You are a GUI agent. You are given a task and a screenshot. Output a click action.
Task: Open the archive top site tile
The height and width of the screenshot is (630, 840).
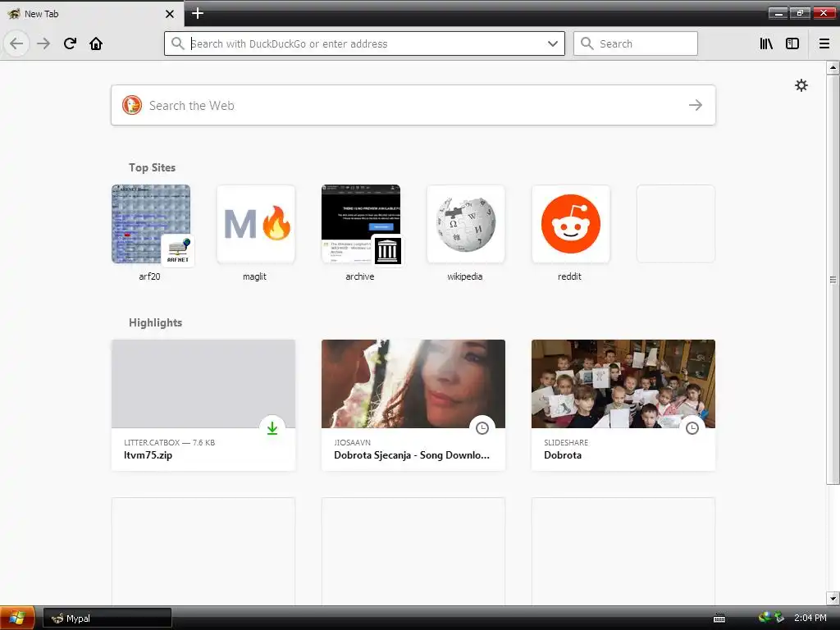tap(361, 224)
